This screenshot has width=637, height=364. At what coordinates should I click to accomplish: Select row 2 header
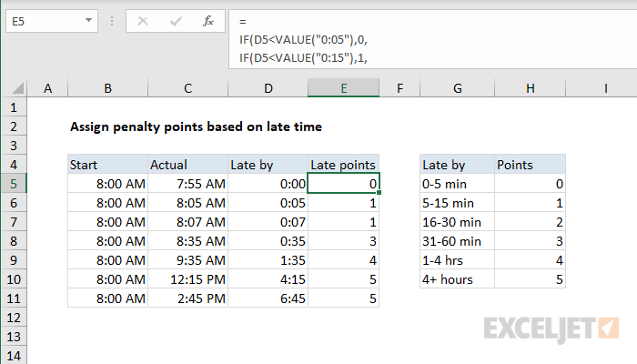(x=14, y=126)
